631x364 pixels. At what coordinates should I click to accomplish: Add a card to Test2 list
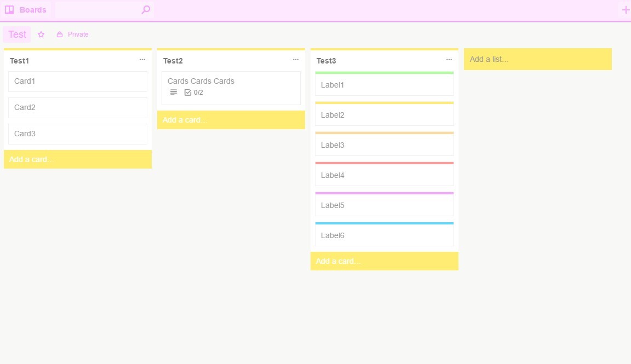[x=231, y=120]
